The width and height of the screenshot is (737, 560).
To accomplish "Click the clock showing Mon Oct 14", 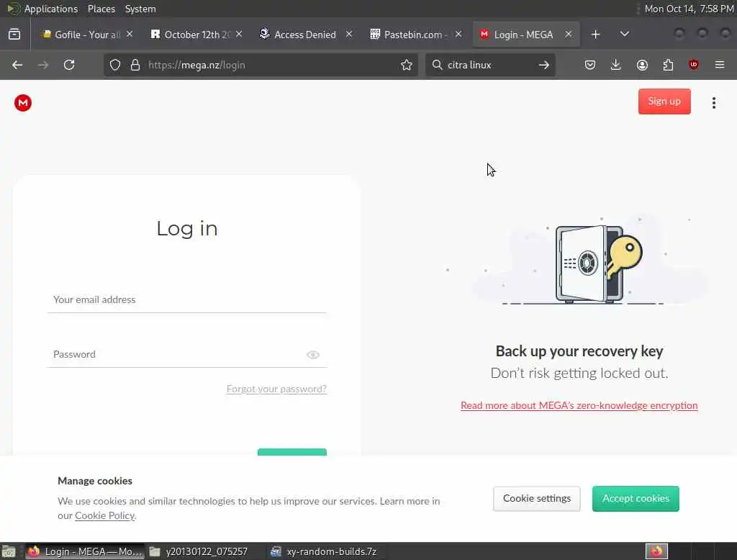I will pos(689,9).
